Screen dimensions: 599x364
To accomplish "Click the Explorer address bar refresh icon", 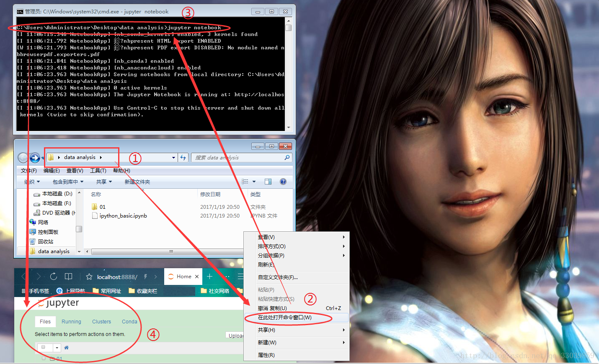I will 183,157.
